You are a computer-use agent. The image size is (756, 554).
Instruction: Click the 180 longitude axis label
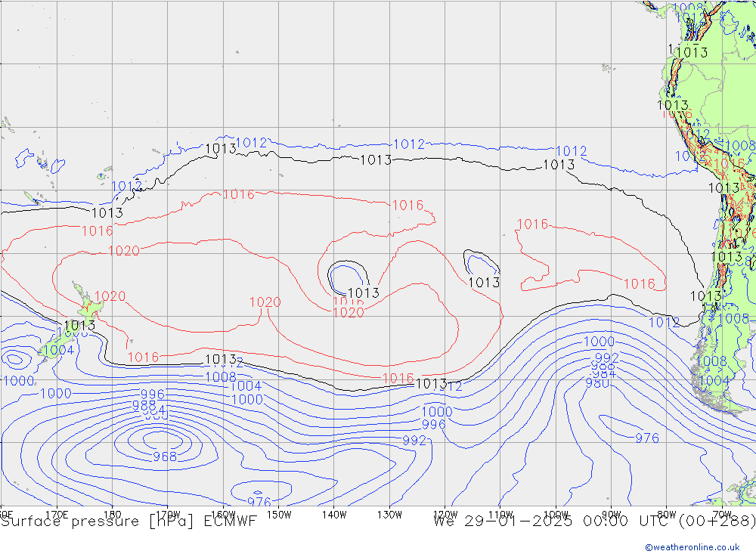(112, 514)
